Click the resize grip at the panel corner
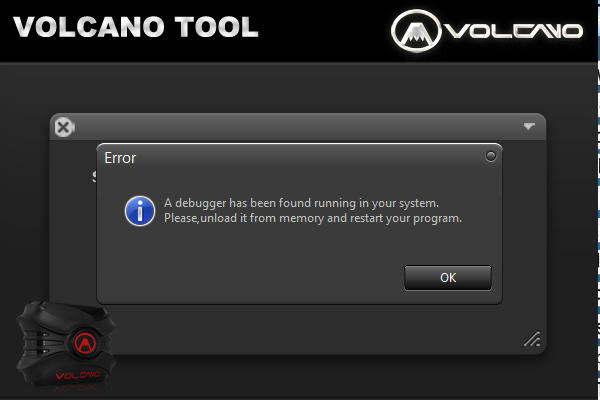Viewport: 600px width, 400px height. click(532, 339)
